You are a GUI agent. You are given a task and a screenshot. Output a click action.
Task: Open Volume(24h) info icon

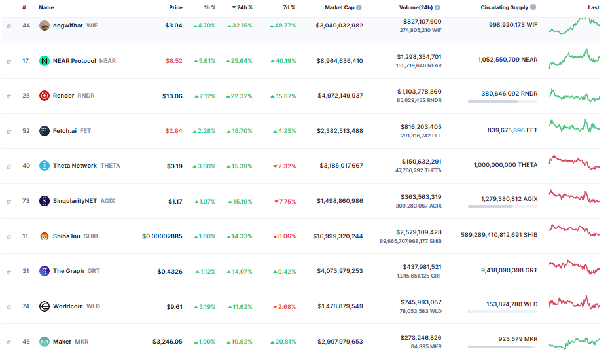tap(438, 7)
